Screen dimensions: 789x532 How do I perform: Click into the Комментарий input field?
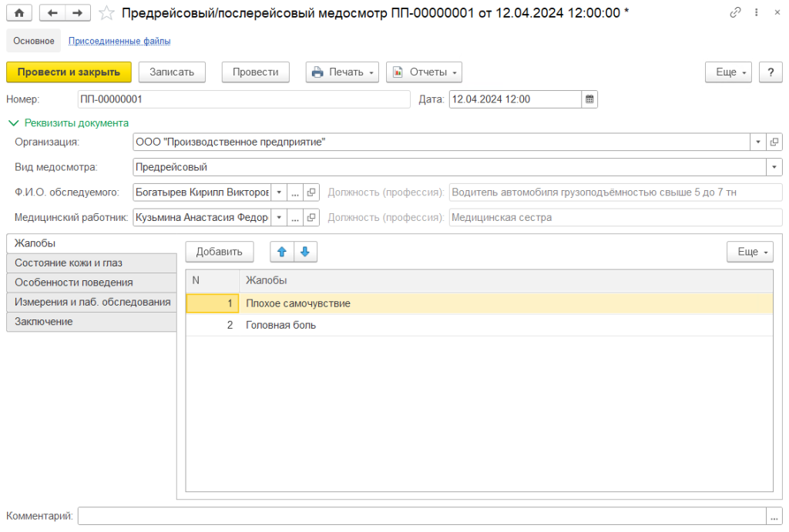[421, 516]
